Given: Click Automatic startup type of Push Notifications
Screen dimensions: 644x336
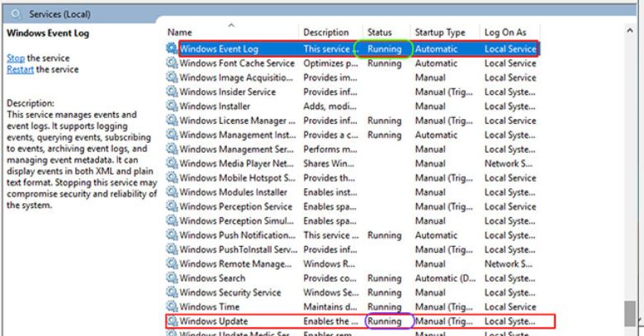Looking at the screenshot, I should coord(436,235).
